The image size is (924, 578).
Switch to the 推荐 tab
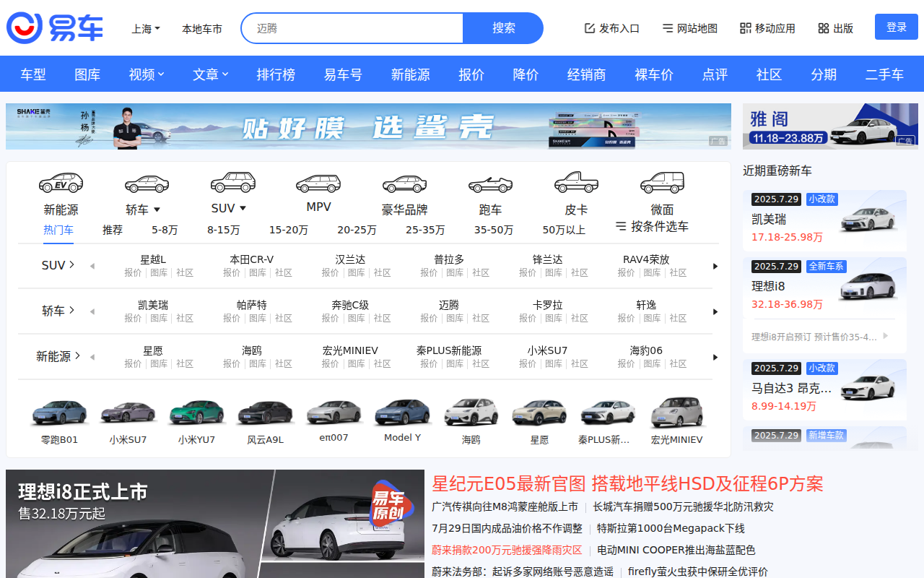(x=113, y=230)
